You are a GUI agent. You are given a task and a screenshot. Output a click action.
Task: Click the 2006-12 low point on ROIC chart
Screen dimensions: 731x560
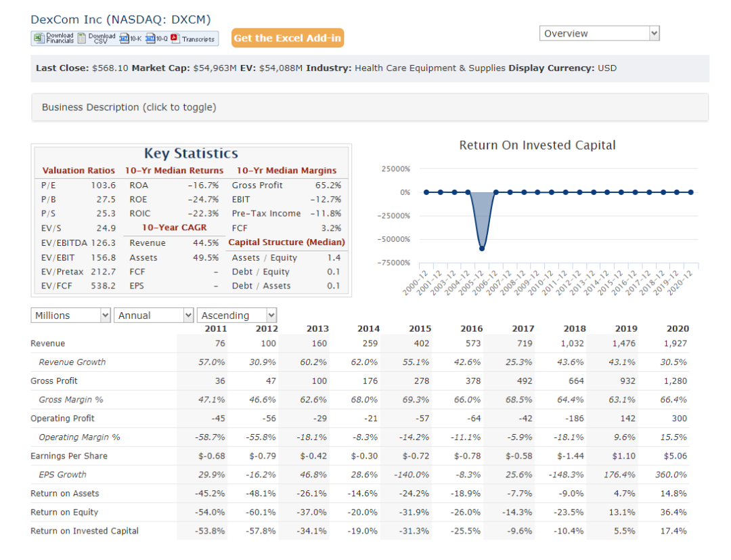tap(482, 249)
